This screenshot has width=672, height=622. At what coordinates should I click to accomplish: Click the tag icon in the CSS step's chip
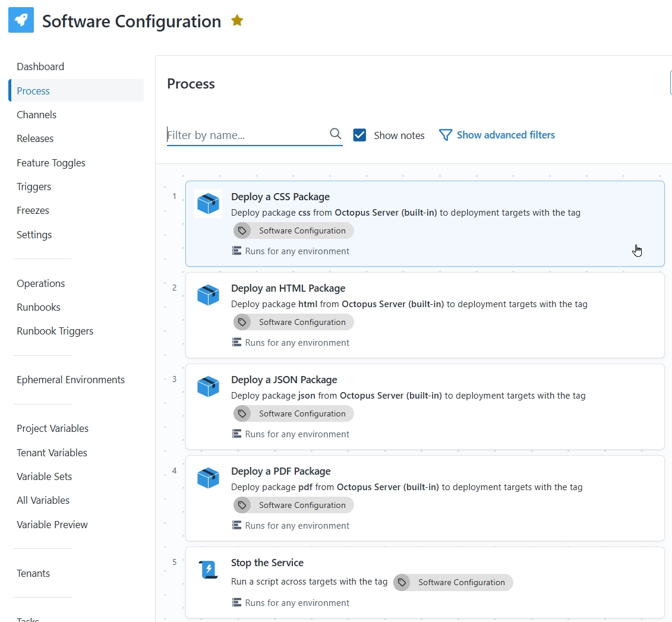242,231
